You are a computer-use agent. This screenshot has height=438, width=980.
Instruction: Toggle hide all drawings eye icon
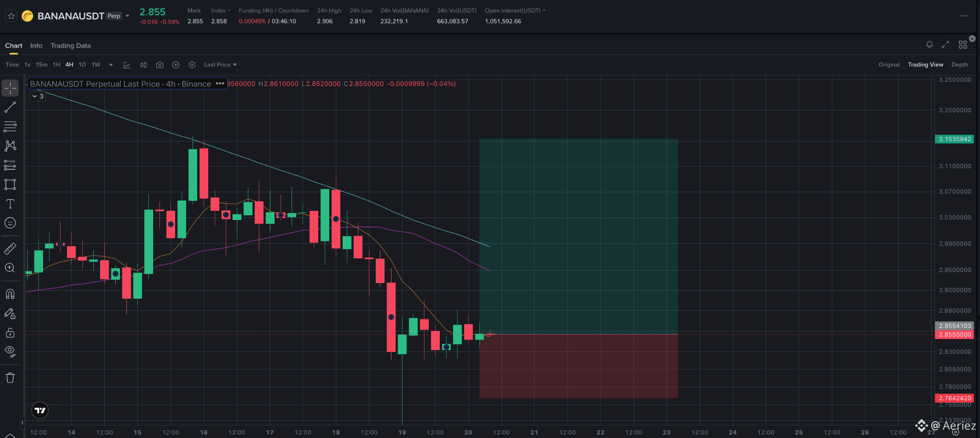10,352
